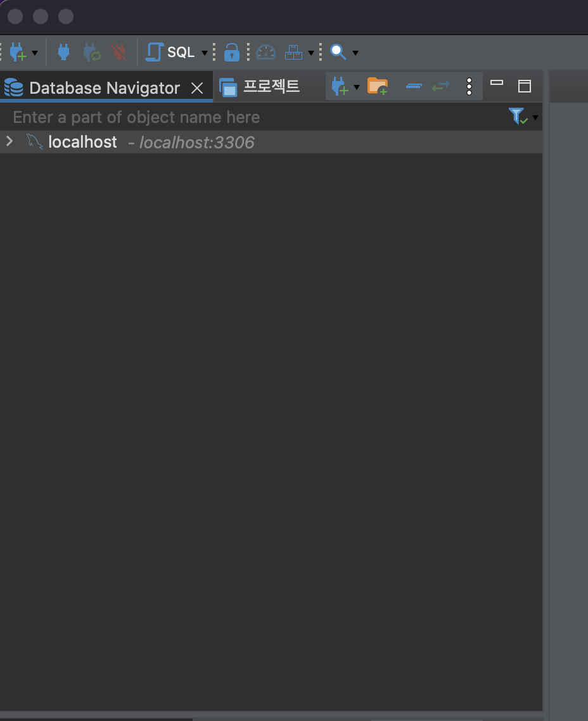
Task: Open the navigator view menu three dots
Action: (469, 86)
